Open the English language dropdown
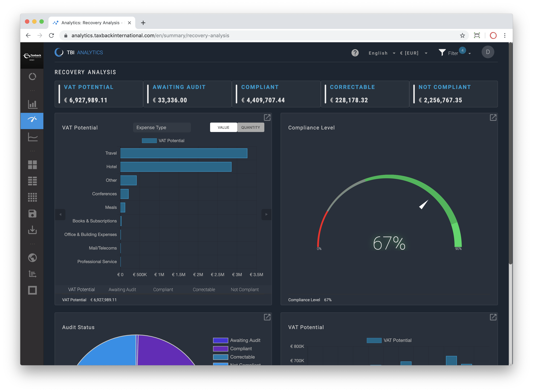This screenshot has width=533, height=392. pos(382,53)
